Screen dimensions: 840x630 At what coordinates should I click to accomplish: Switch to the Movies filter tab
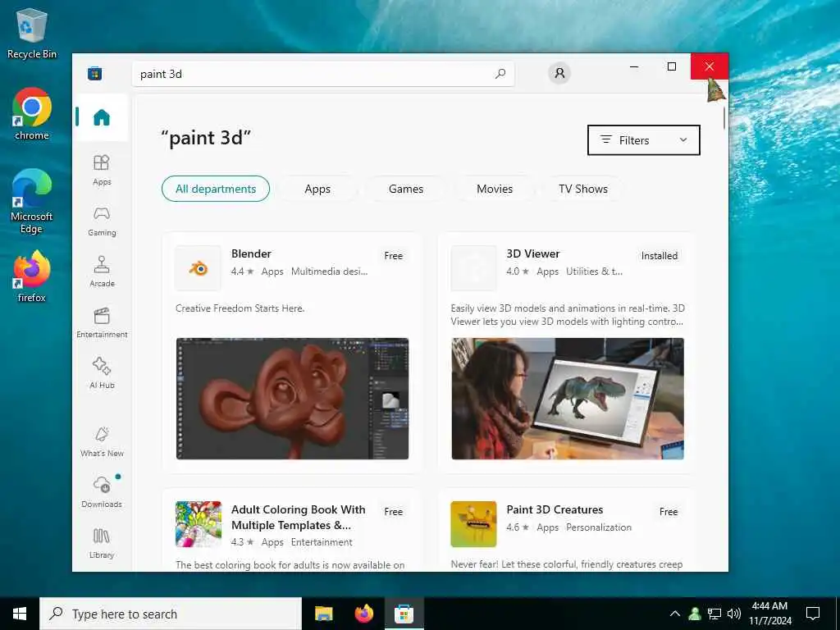tap(495, 189)
